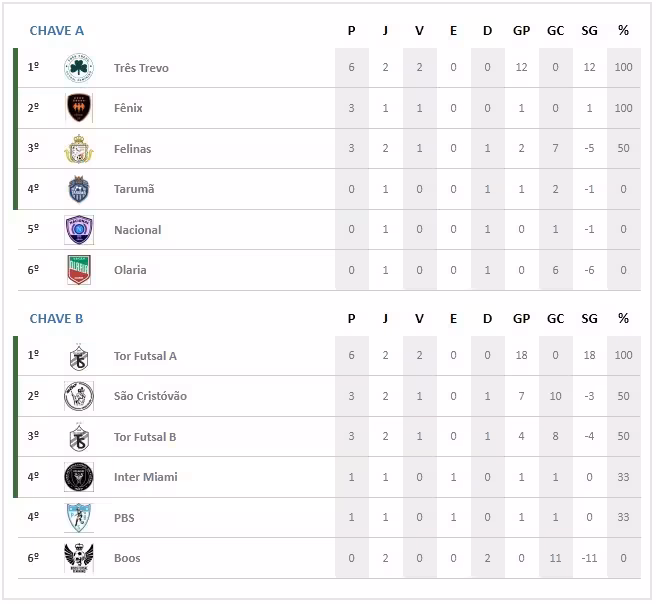Screen dimensions: 656x604
Task: Click the Três Trevo team crest icon
Action: click(x=79, y=67)
